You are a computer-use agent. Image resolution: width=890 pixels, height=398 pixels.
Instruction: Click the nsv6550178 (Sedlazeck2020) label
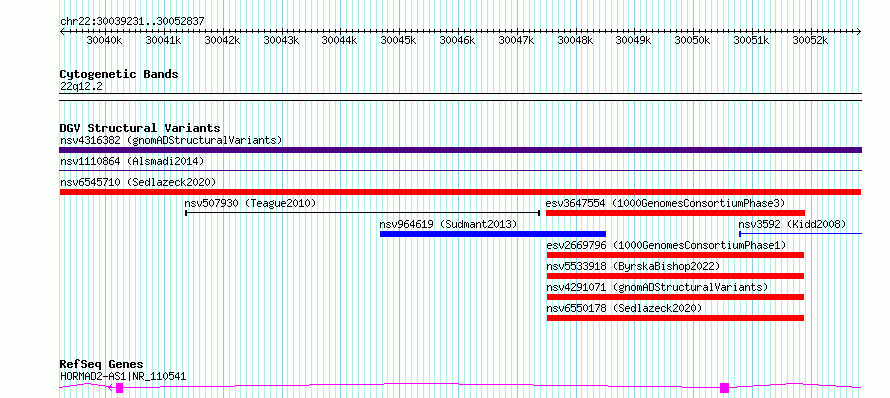point(624,308)
